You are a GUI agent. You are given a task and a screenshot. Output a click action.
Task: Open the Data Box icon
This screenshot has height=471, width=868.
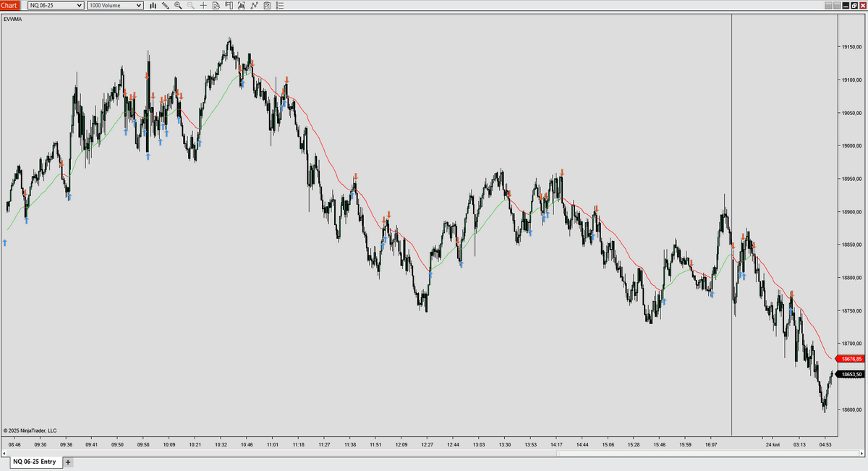click(x=216, y=6)
